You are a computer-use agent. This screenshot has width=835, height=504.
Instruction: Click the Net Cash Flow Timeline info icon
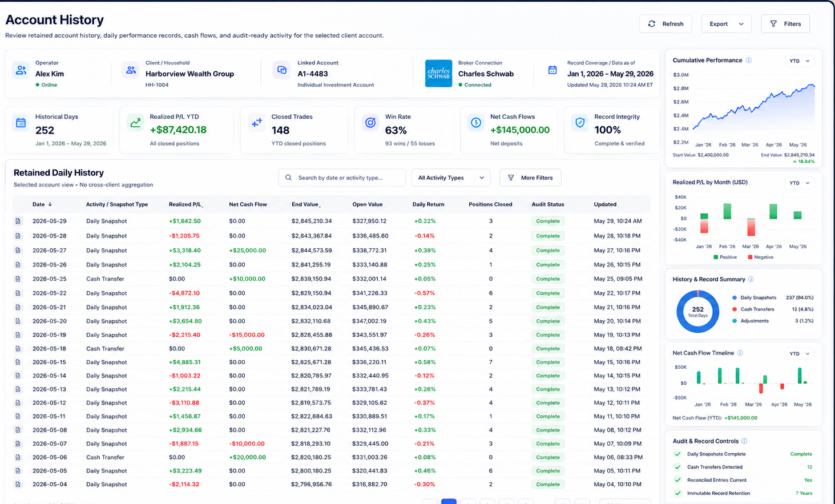pos(740,353)
